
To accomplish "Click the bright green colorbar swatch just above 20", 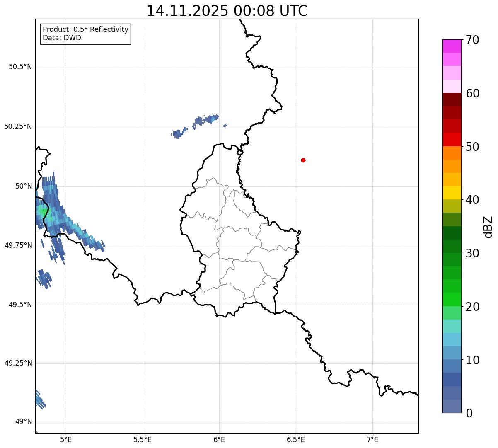I will point(452,299).
